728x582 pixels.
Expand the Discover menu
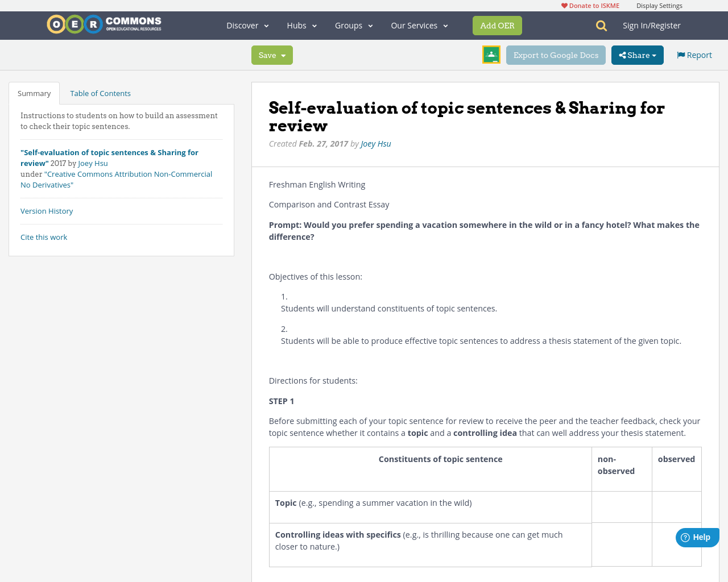[x=247, y=26]
